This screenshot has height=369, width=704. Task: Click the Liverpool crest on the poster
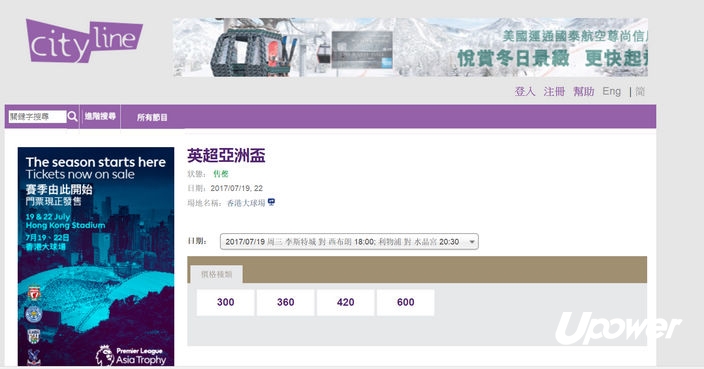(34, 294)
